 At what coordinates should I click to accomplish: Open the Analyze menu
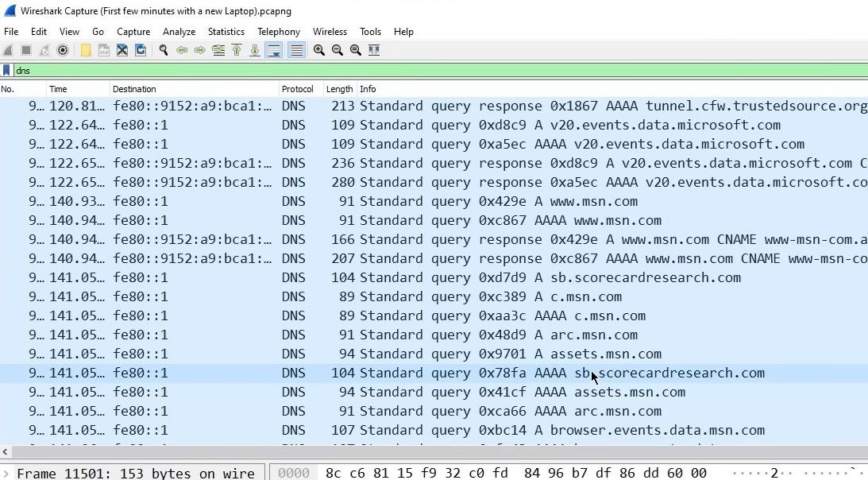pos(179,32)
